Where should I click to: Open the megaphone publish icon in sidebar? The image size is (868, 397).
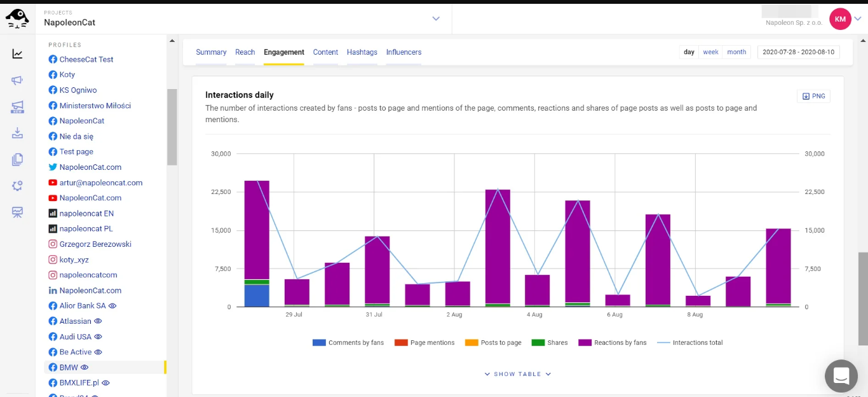(17, 80)
